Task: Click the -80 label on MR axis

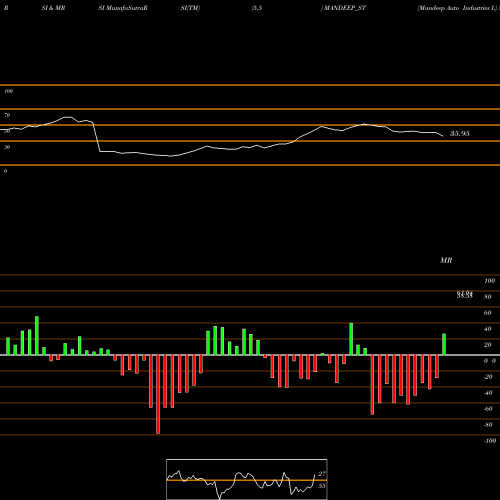Action: click(488, 425)
